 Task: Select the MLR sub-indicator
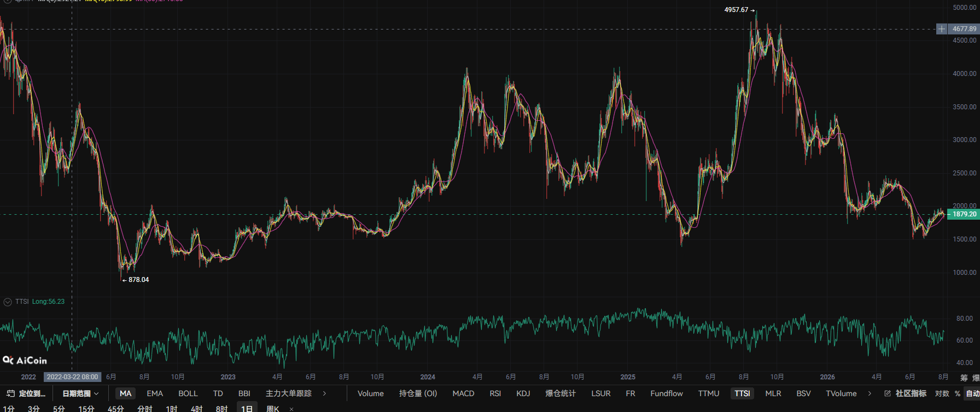[773, 393]
